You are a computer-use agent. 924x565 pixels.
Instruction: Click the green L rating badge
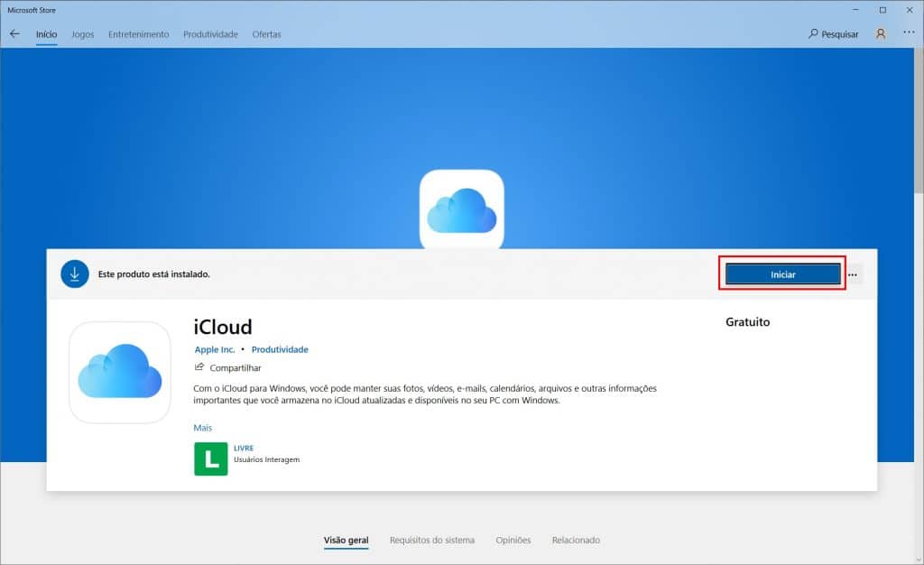(211, 459)
